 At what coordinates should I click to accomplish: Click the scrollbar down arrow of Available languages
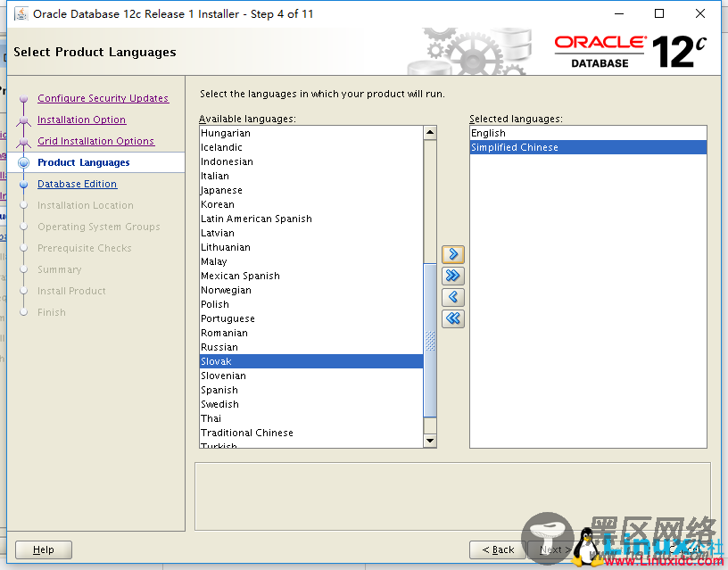click(430, 441)
